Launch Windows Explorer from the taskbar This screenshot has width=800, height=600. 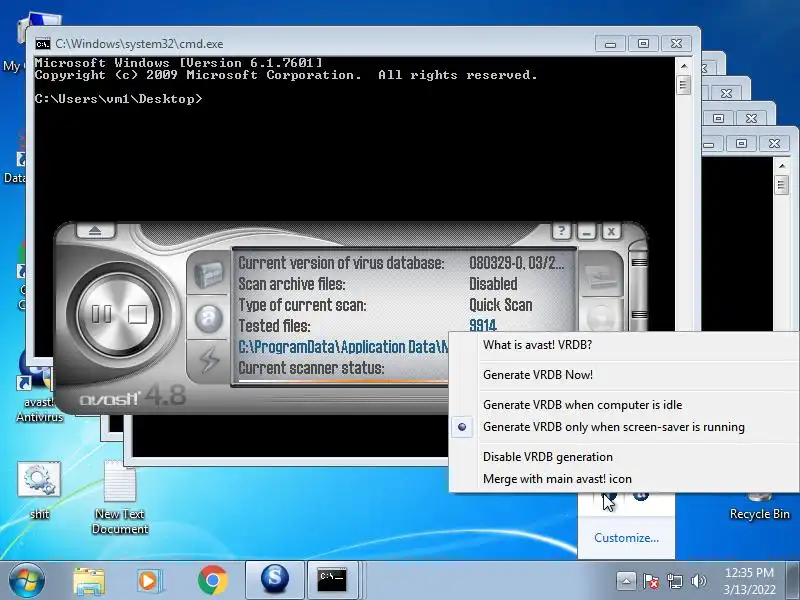click(89, 581)
